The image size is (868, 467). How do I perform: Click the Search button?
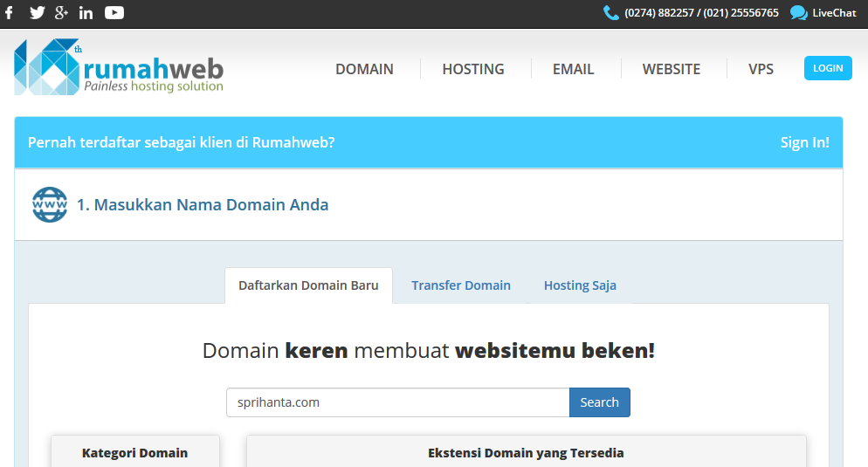[x=600, y=402]
